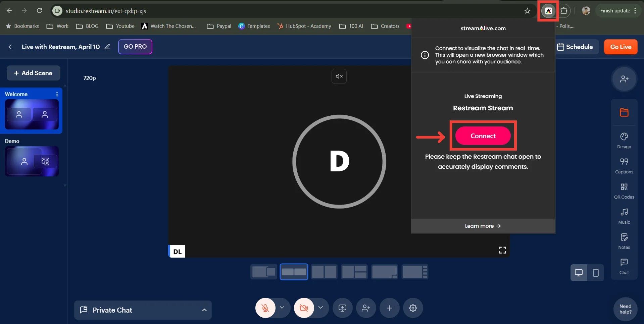Edit the stream title with pencil icon
This screenshot has width=644, height=324.
[x=107, y=47]
